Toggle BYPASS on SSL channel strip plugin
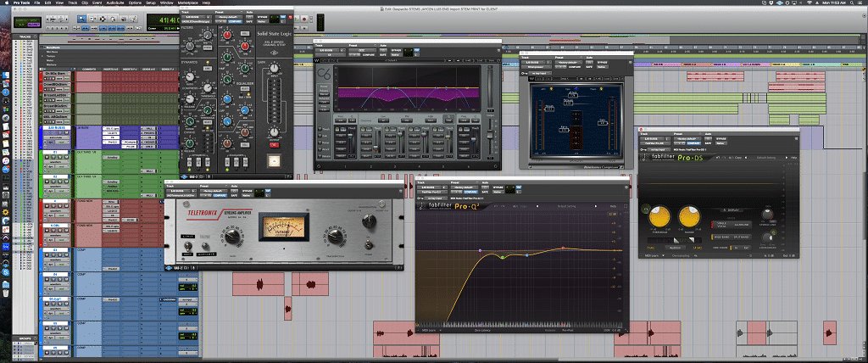The width and height of the screenshot is (868, 363). [263, 17]
